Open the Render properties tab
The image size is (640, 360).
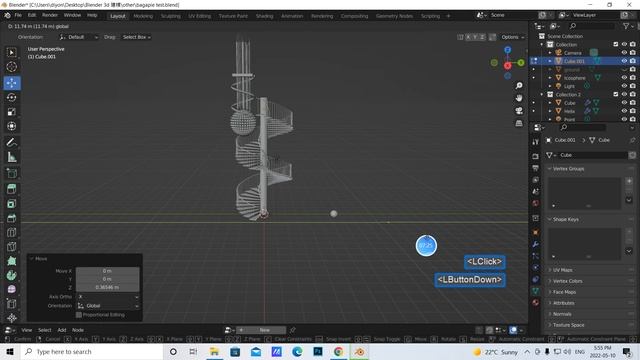(x=536, y=157)
